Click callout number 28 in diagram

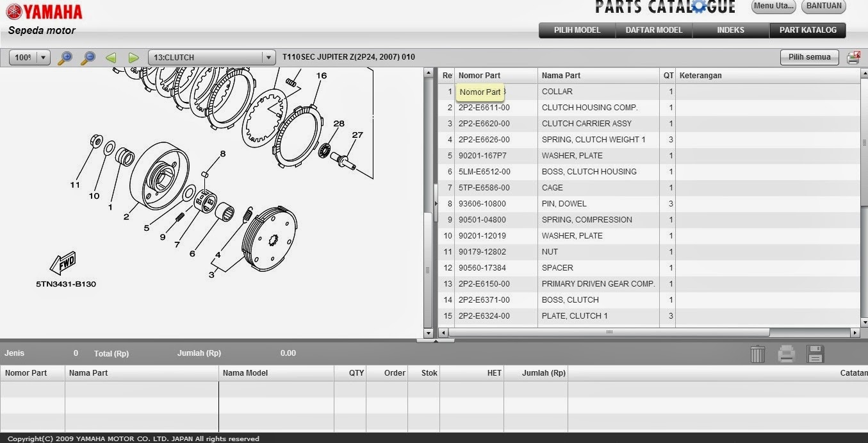[x=339, y=124]
